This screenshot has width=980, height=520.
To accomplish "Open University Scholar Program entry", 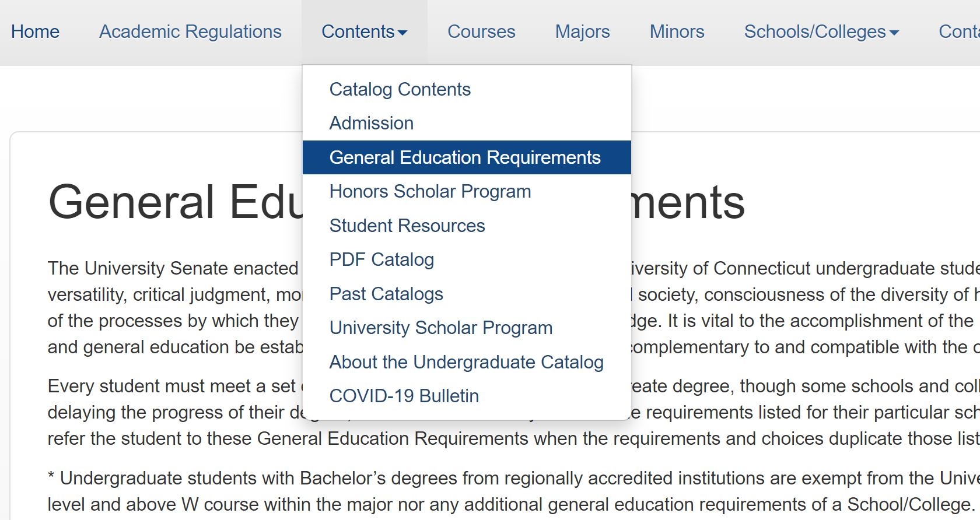I will [x=440, y=328].
